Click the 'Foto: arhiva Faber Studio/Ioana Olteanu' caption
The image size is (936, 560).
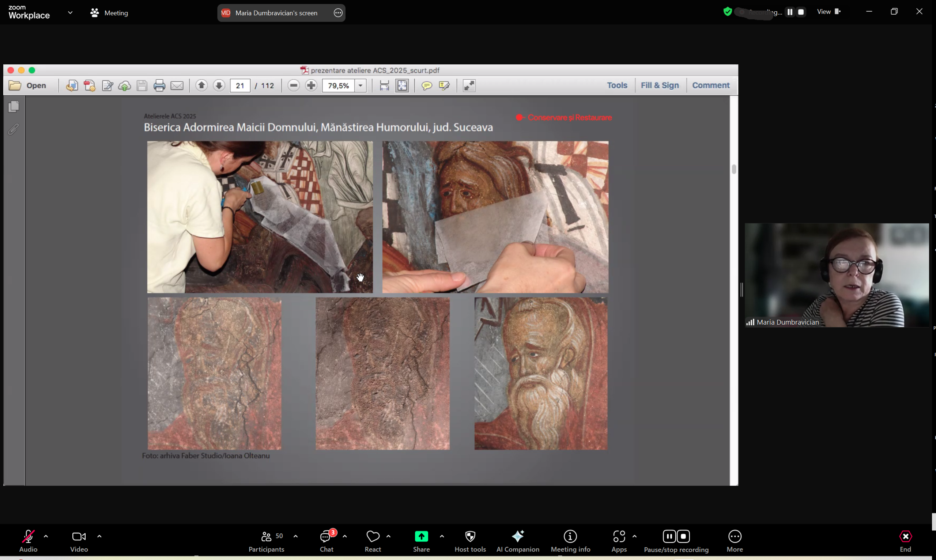[x=206, y=455]
